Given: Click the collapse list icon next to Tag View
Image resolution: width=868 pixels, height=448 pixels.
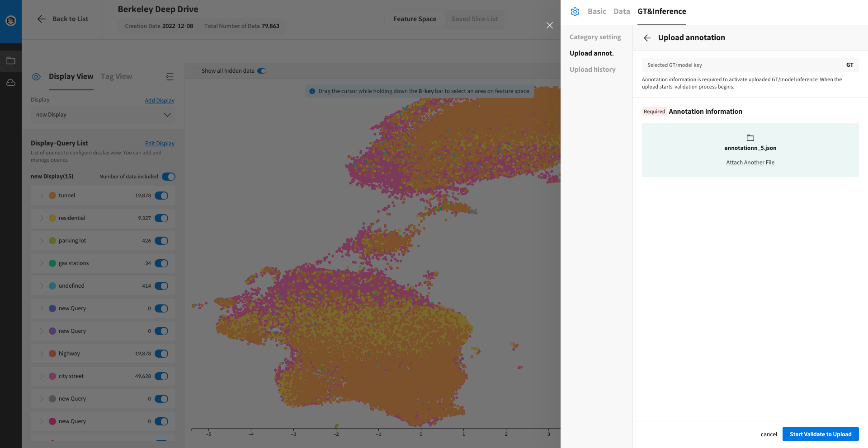Looking at the screenshot, I should (170, 77).
